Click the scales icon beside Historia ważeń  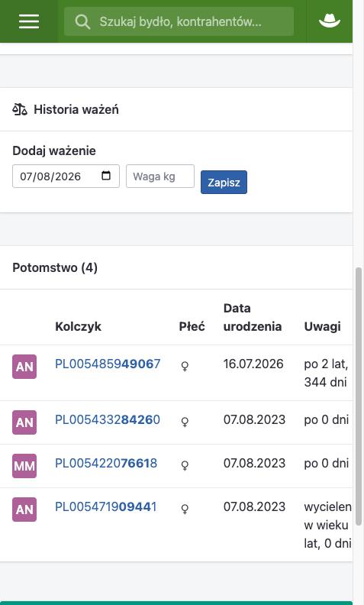[x=20, y=109]
